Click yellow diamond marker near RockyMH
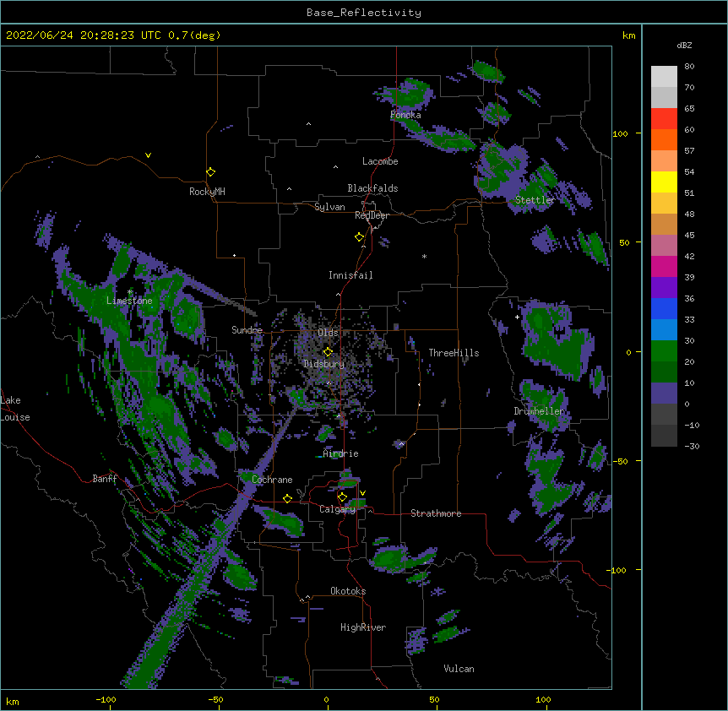The height and width of the screenshot is (711, 728). (x=210, y=171)
